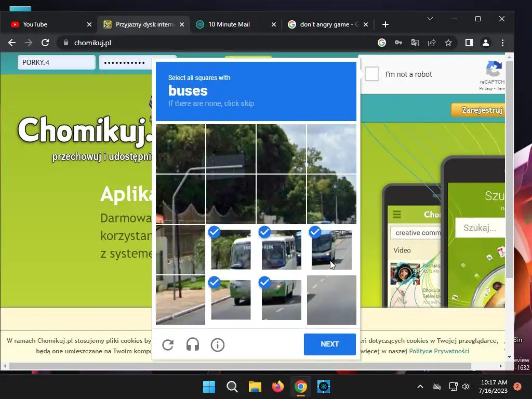
Task: Click the page horizontal scrollbar
Action: 240,366
